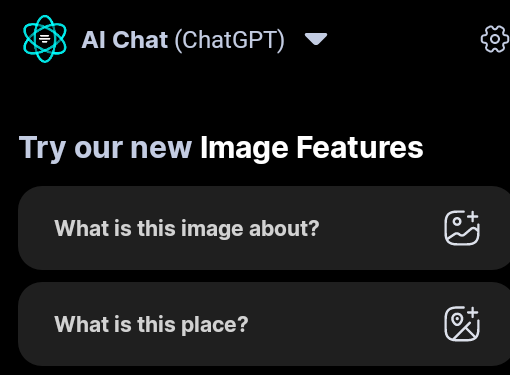This screenshot has width=510, height=375.
Task: Click the bold "AI Chat" title text
Action: tap(125, 40)
